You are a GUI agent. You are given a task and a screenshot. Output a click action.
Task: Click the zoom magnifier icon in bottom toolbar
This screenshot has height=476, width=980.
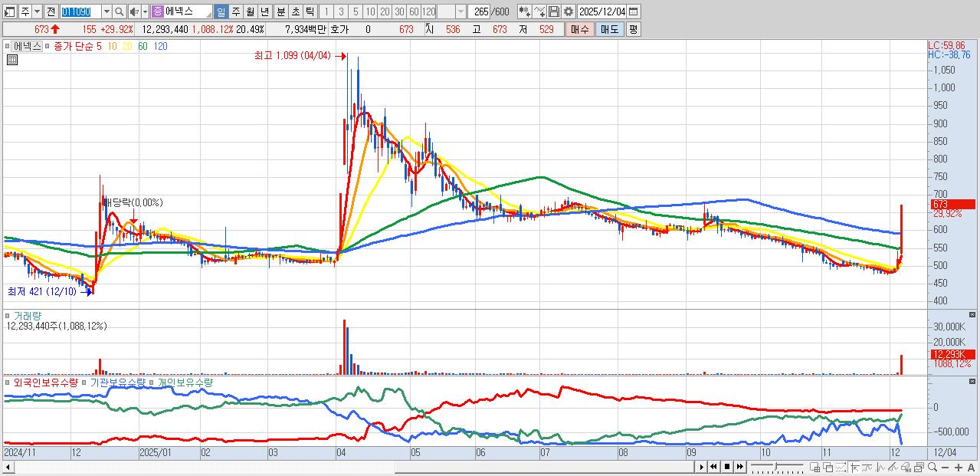tap(932, 467)
